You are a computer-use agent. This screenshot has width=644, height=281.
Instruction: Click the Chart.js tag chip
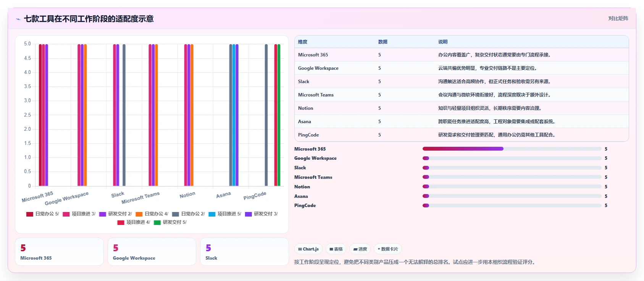[x=308, y=249]
